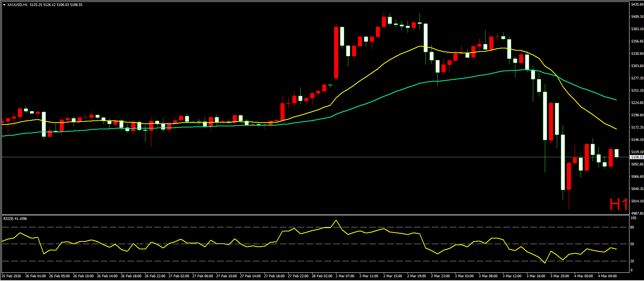This screenshot has height=281, width=644.
Task: Click the 4 Mar 04:00 time axis label
Action: (607, 276)
